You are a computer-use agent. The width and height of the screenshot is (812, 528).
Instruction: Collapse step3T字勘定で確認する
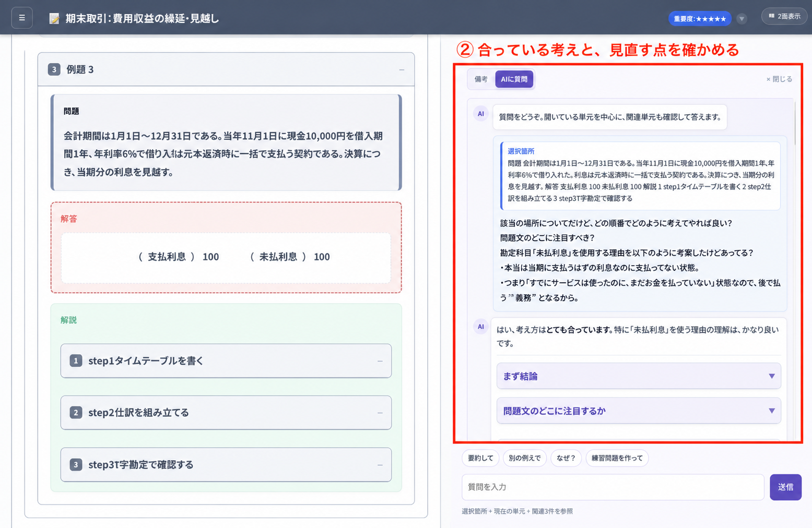[380, 465]
